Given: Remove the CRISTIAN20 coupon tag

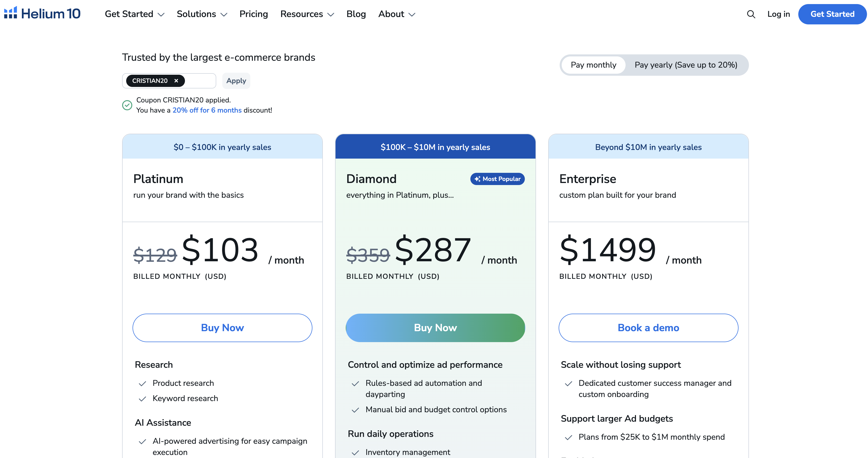Looking at the screenshot, I should pyautogui.click(x=176, y=81).
